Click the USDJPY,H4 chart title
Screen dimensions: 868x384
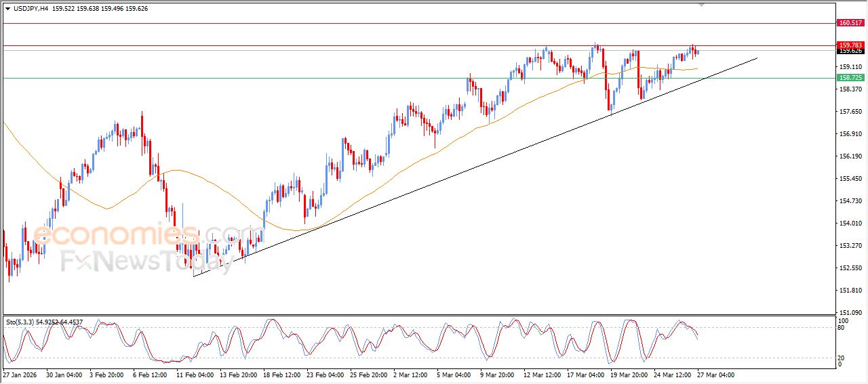(31, 8)
